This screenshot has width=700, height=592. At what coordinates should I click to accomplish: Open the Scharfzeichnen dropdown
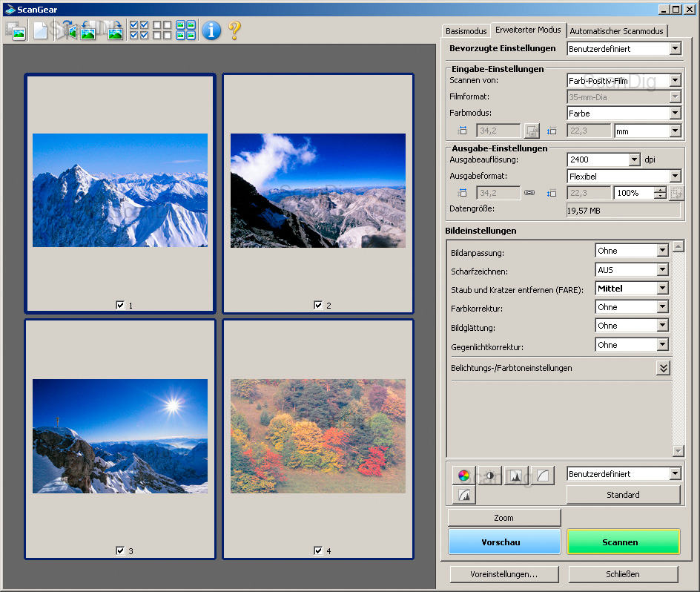(662, 270)
